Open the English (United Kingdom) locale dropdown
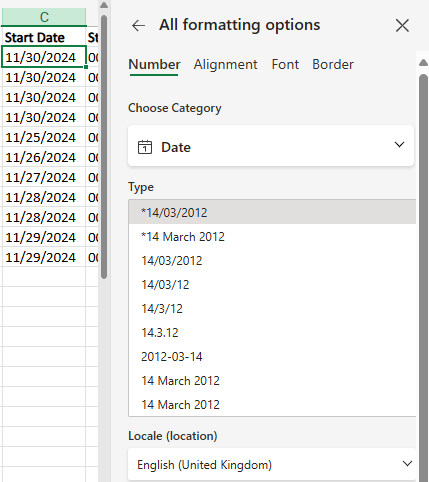Image resolution: width=429 pixels, height=482 pixels. 272,464
